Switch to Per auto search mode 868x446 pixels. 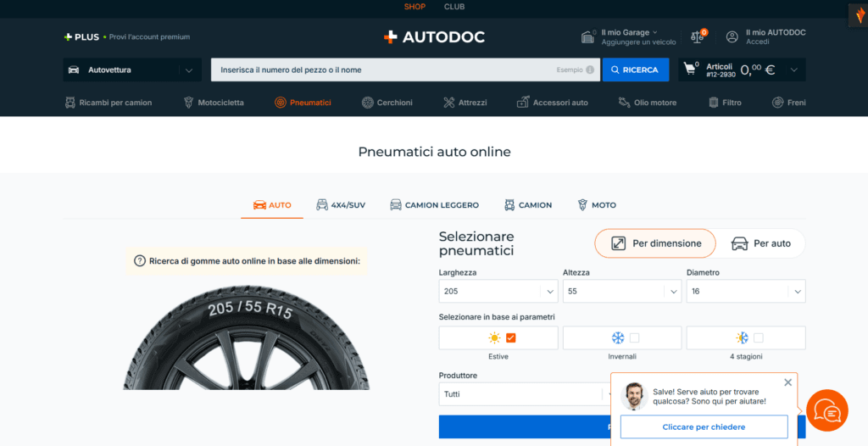click(x=760, y=243)
